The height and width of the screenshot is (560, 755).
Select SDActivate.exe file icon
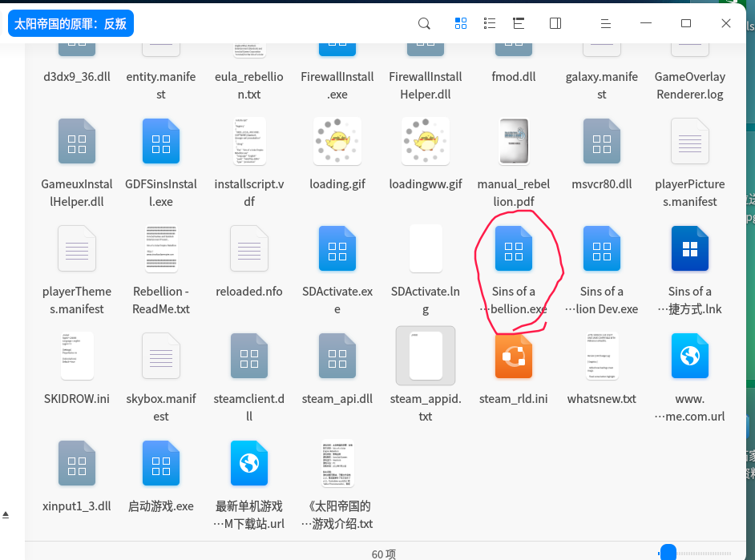[x=337, y=248]
